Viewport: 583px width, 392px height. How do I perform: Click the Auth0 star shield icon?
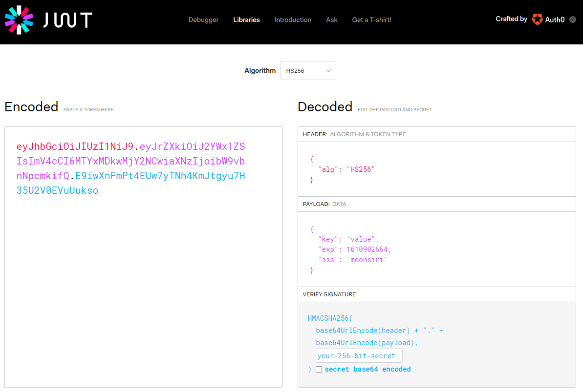pyautogui.click(x=537, y=20)
